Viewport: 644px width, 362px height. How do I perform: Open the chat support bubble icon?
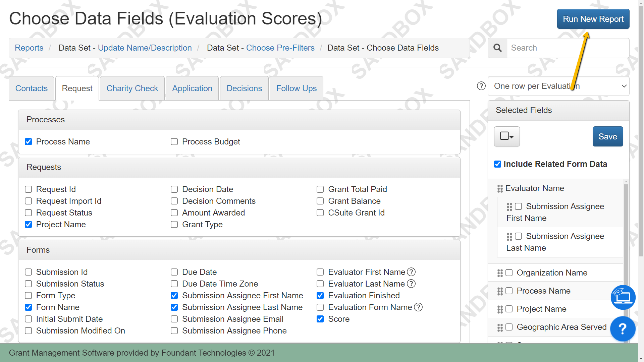tap(623, 297)
